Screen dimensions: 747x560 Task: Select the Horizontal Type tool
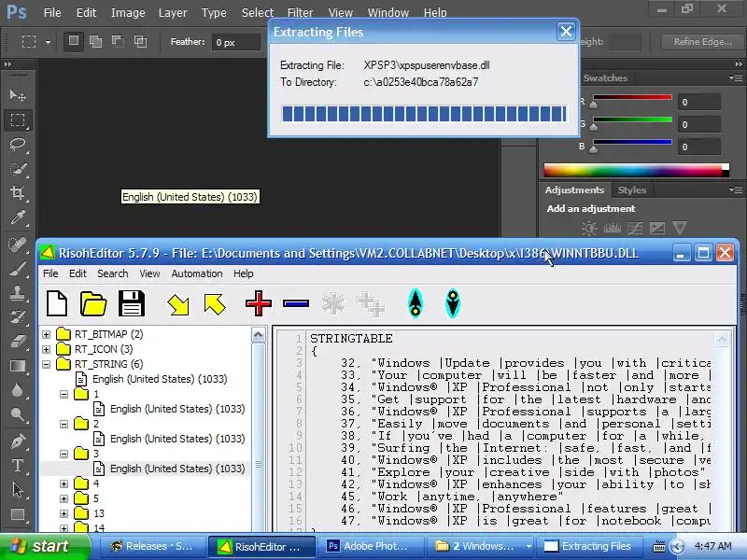(x=18, y=465)
